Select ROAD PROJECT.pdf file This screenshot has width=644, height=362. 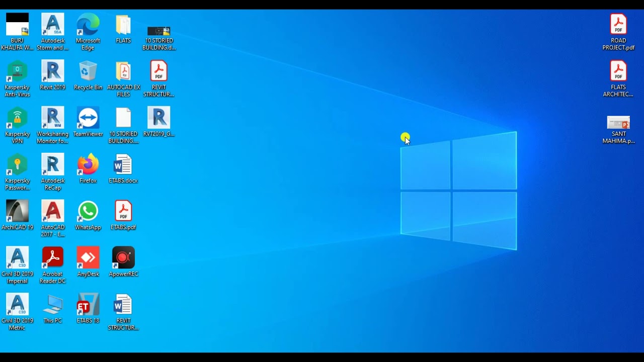618,32
